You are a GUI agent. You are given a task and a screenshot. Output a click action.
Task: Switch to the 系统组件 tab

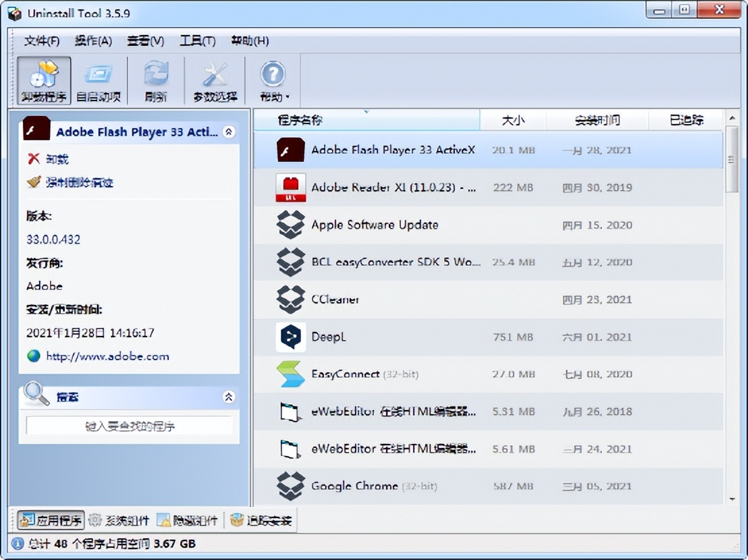(125, 520)
